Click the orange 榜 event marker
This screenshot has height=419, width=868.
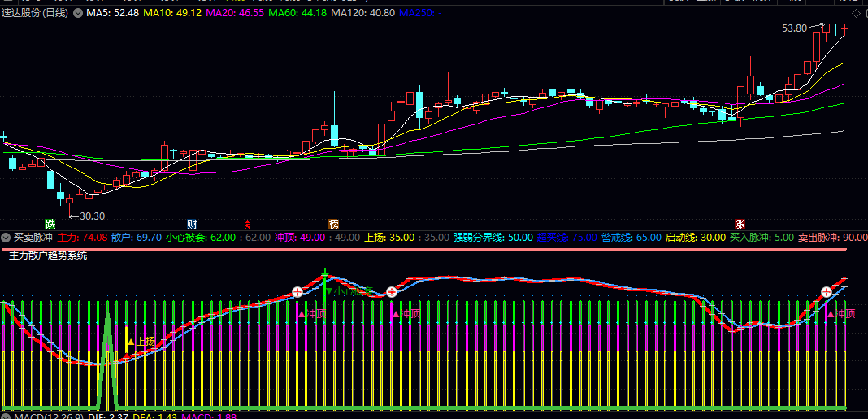(x=333, y=224)
